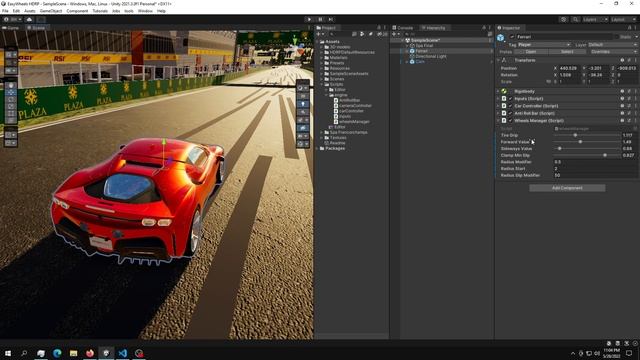Screen dimensions: 640x360
Task: Click Step button in toolbar
Action: [331, 19]
